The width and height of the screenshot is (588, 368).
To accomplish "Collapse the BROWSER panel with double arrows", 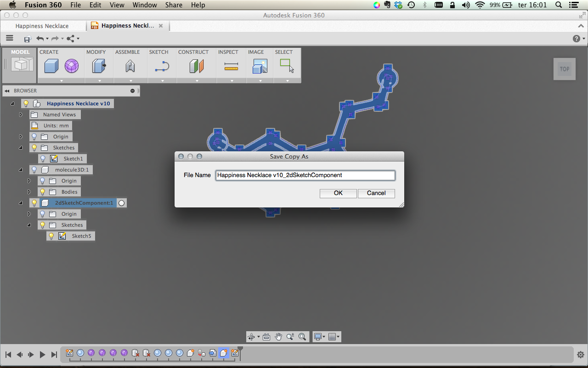I will click(x=7, y=91).
